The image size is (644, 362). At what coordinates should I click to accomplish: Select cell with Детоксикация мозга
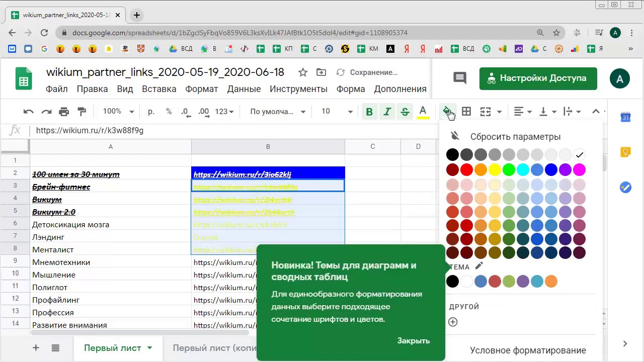pos(111,224)
